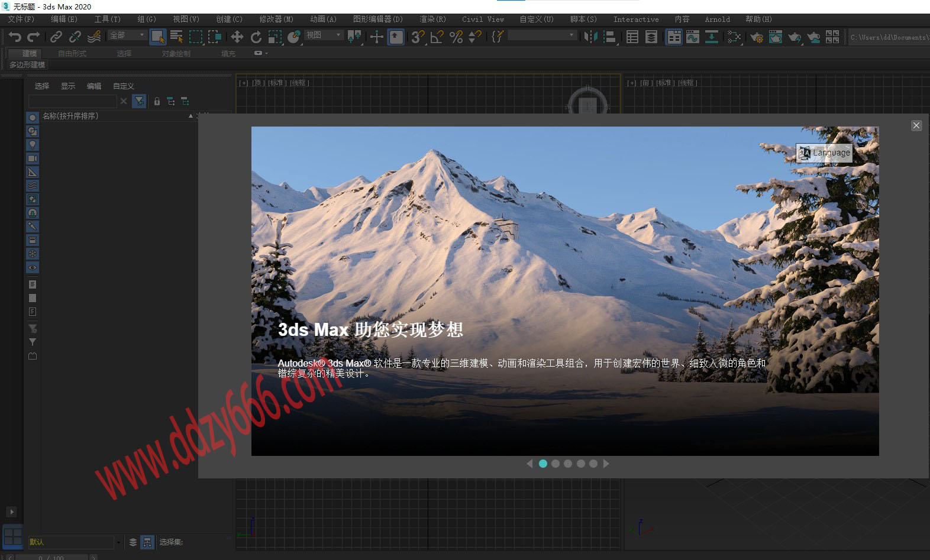The height and width of the screenshot is (560, 930).
Task: Toggle the Angle Snap button
Action: click(x=437, y=37)
